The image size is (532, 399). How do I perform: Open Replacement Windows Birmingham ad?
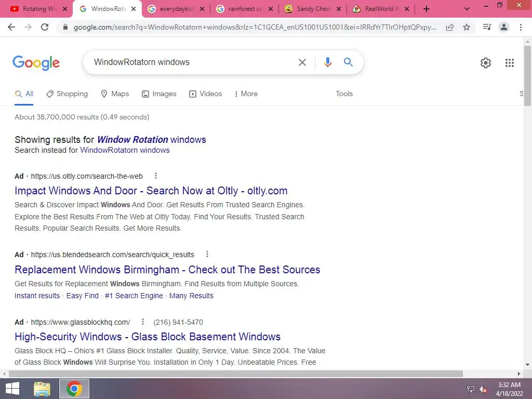click(167, 270)
